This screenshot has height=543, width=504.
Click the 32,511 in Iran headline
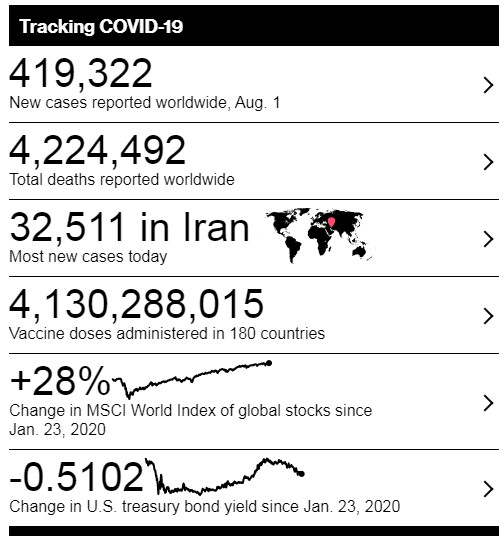coord(130,227)
